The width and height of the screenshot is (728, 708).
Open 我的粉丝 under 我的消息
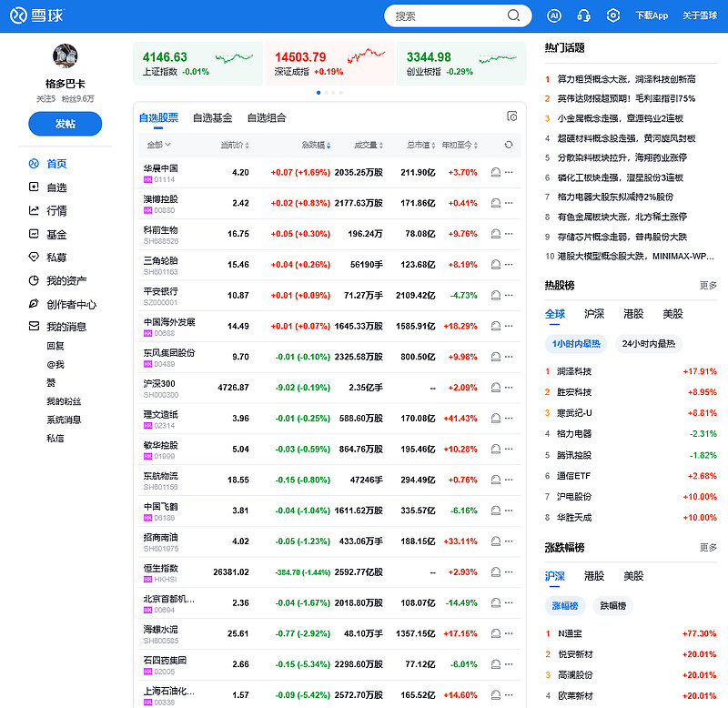pos(64,401)
